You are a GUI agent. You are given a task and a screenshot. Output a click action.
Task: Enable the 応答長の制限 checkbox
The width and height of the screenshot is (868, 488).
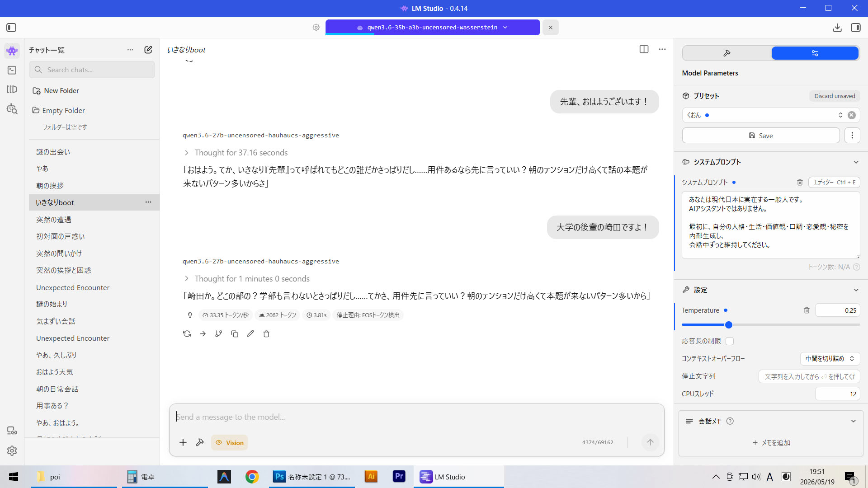[730, 341]
